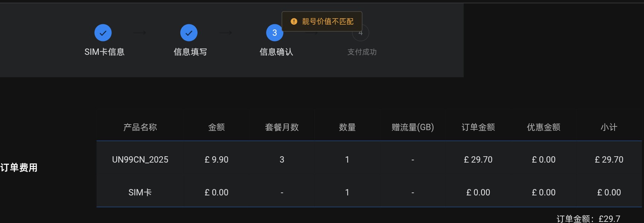Select the 支付成功 step label
Viewport: 644px width, 223px height.
pos(362,52)
